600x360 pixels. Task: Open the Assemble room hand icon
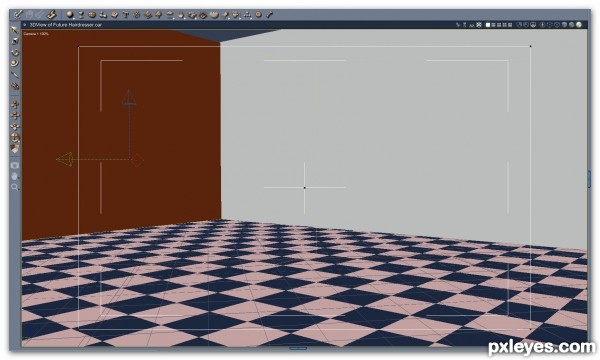(x=52, y=15)
